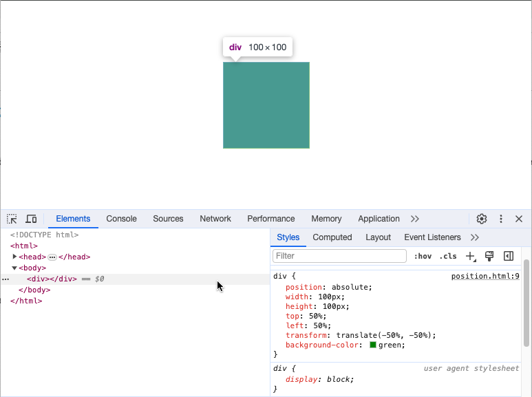Open DevTools settings gear
Image resolution: width=532 pixels, height=397 pixels.
[x=482, y=219]
